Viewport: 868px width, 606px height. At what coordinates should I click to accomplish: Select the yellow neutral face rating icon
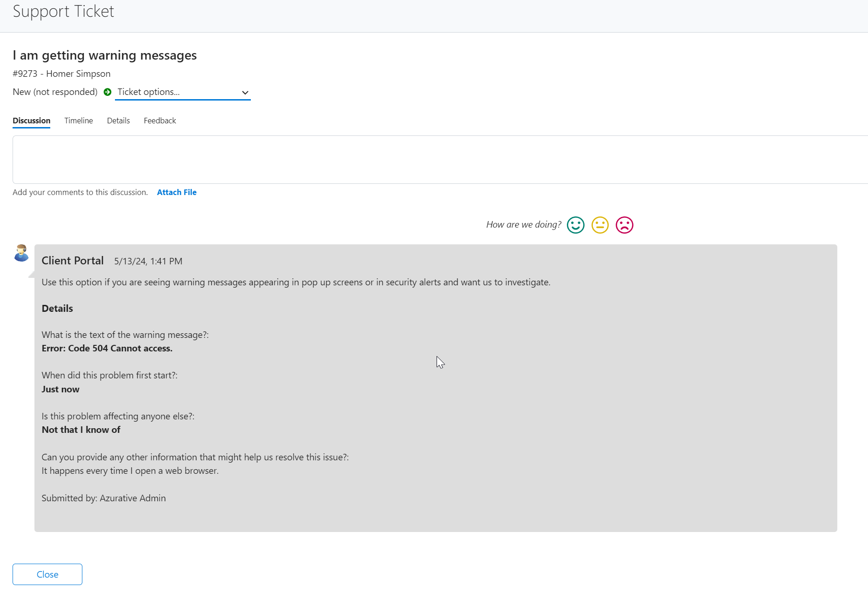point(600,225)
